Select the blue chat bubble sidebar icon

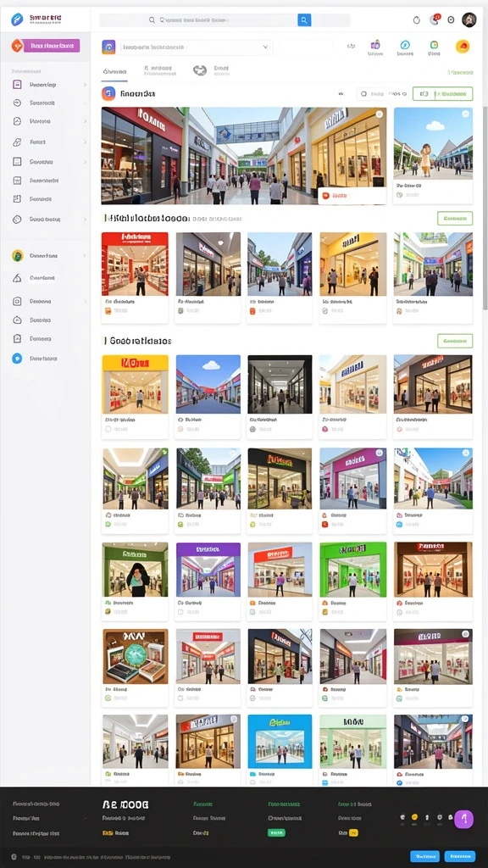coord(17,359)
